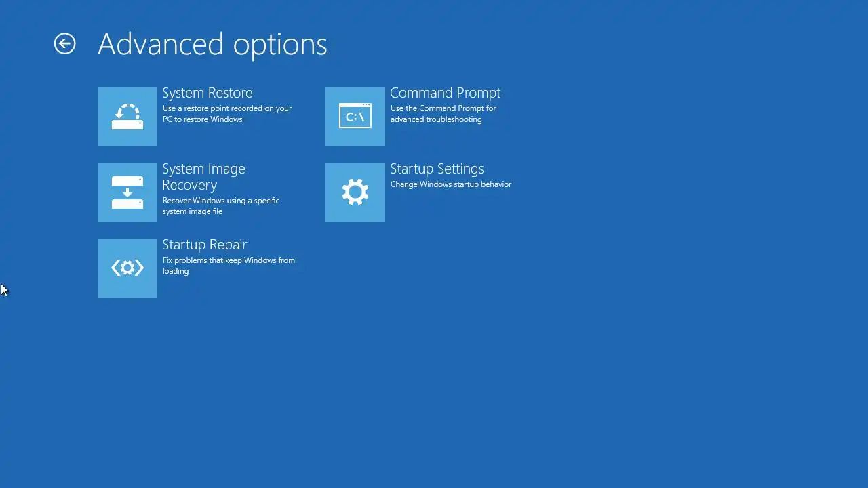Click the 'Startup Repair' title text

click(x=205, y=245)
